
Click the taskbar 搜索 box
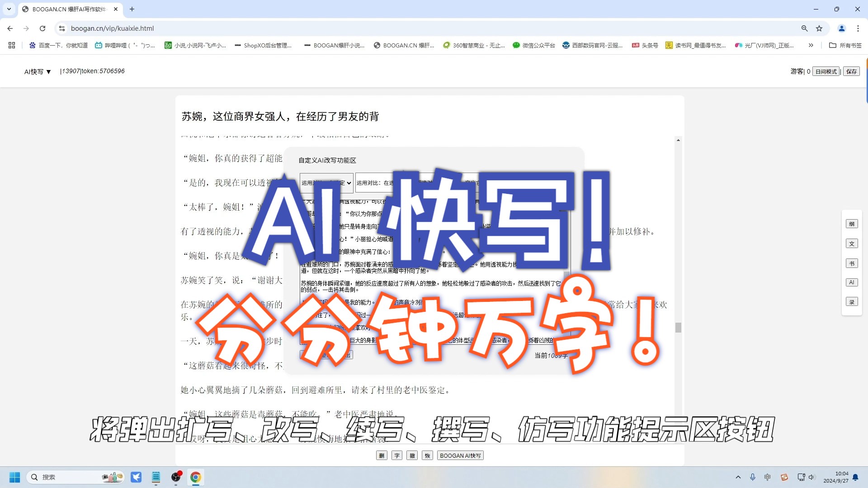click(x=75, y=477)
